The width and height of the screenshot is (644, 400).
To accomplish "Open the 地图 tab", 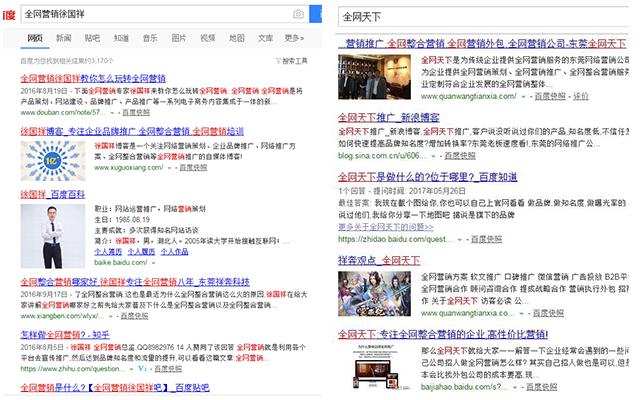I will coord(237,38).
